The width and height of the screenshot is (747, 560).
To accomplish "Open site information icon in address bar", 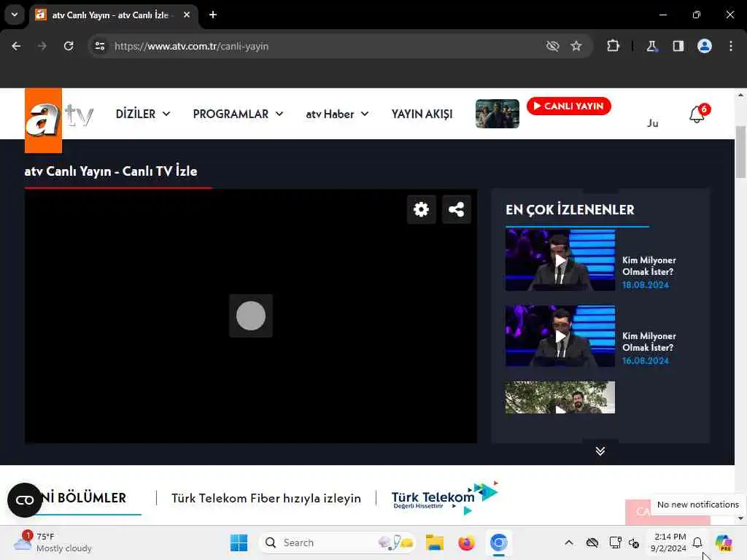I will pos(100,46).
